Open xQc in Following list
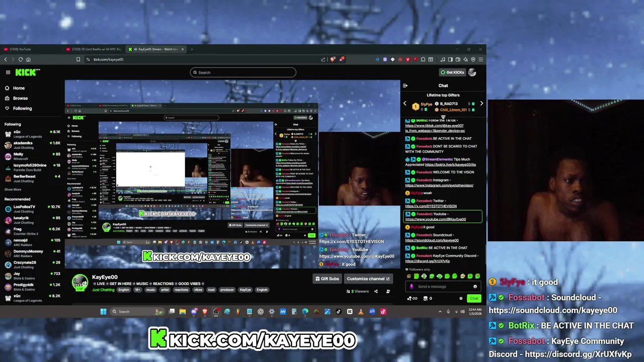Screen dimensions: 644x362 click(x=31, y=134)
